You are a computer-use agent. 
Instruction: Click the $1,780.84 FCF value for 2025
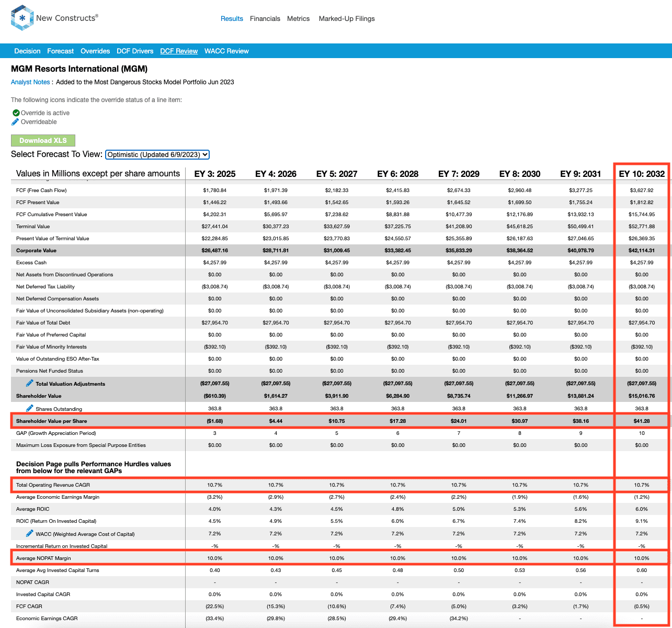click(x=215, y=190)
